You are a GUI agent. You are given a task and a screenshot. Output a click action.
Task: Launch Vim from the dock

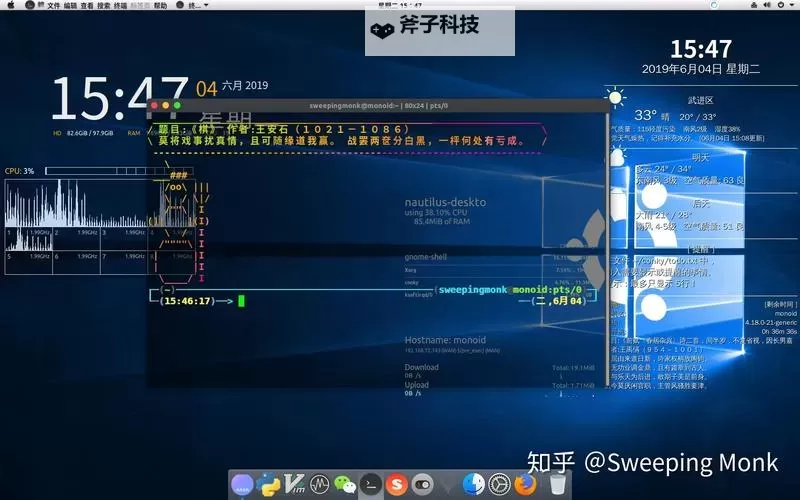click(294, 485)
